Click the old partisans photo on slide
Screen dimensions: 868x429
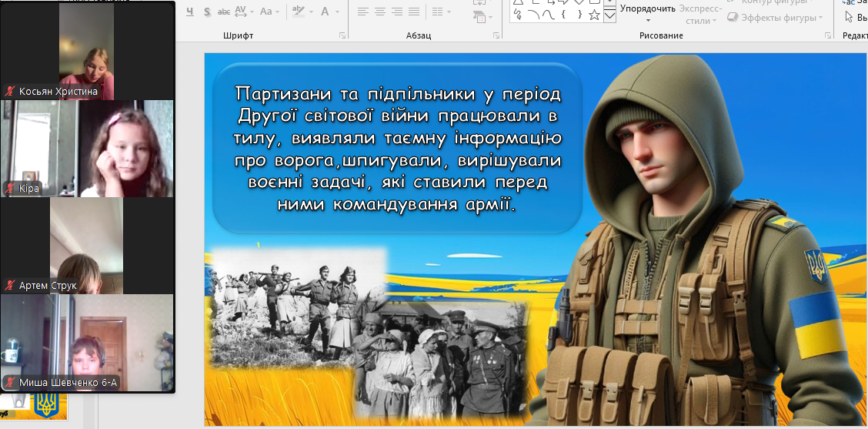[x=296, y=308]
